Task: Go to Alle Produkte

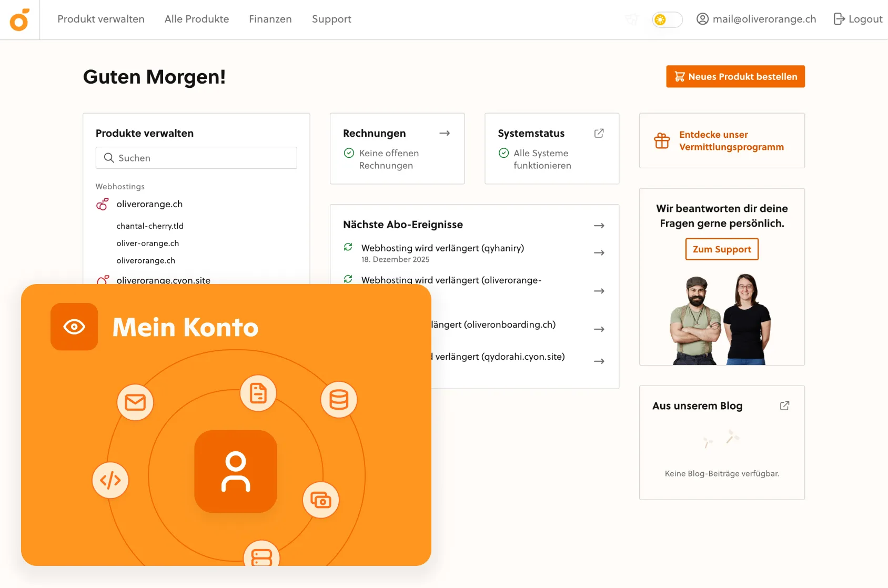Action: click(x=196, y=19)
